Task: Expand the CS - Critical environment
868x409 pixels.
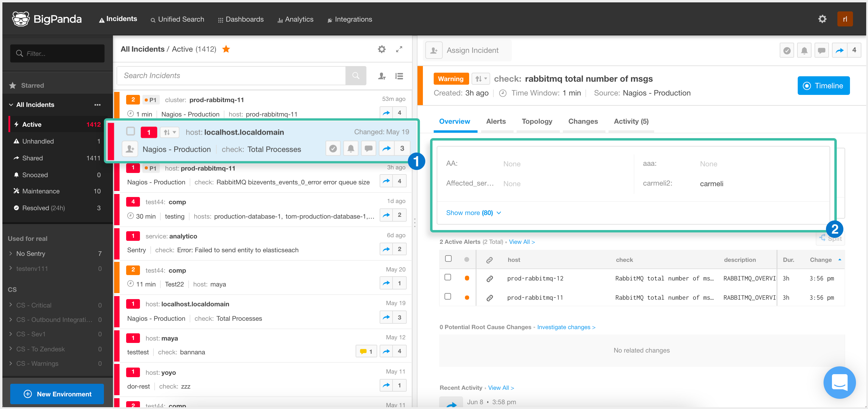Action: (x=11, y=305)
